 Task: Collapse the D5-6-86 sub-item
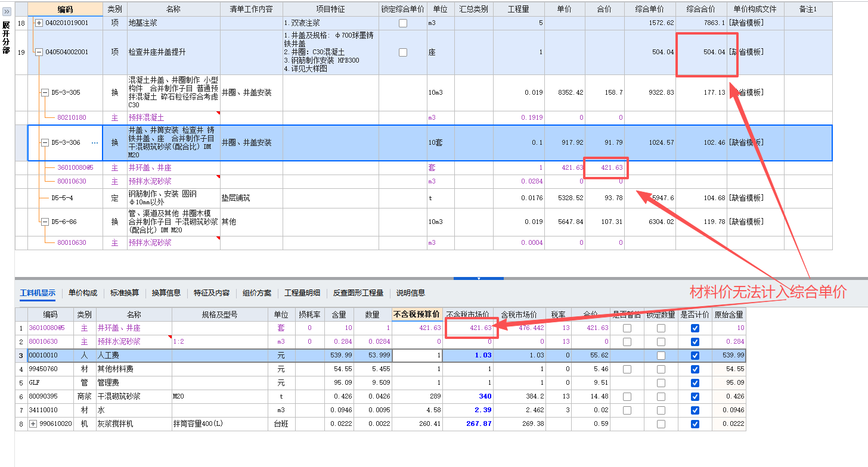click(45, 222)
